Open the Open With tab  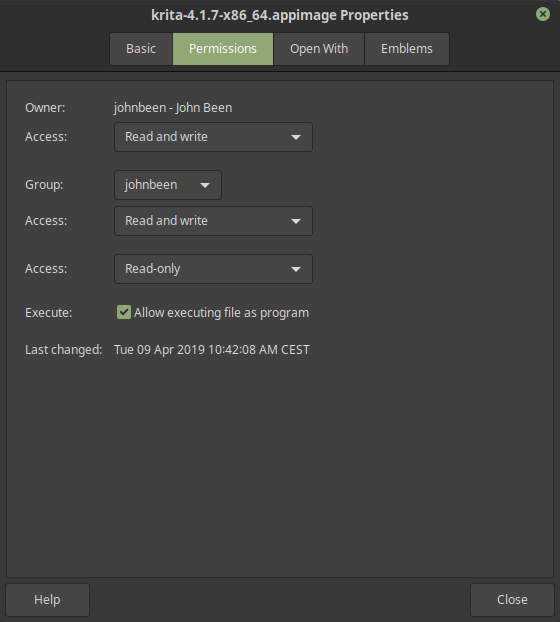[x=319, y=49]
